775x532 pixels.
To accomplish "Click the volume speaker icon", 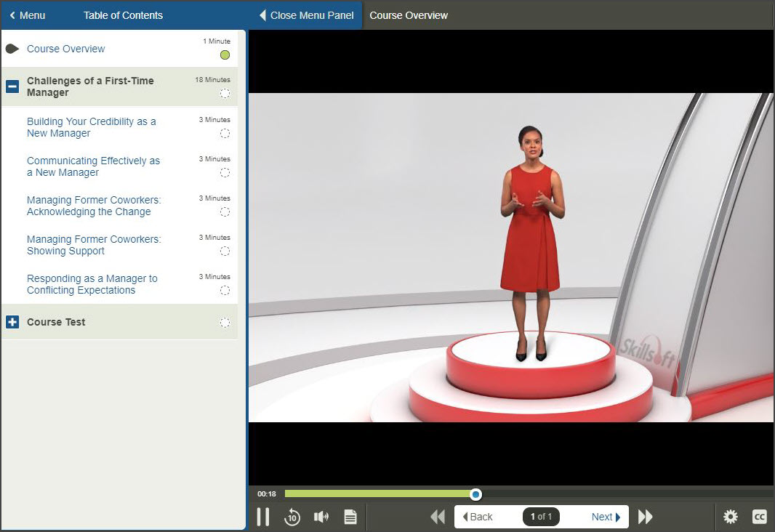I will point(321,517).
